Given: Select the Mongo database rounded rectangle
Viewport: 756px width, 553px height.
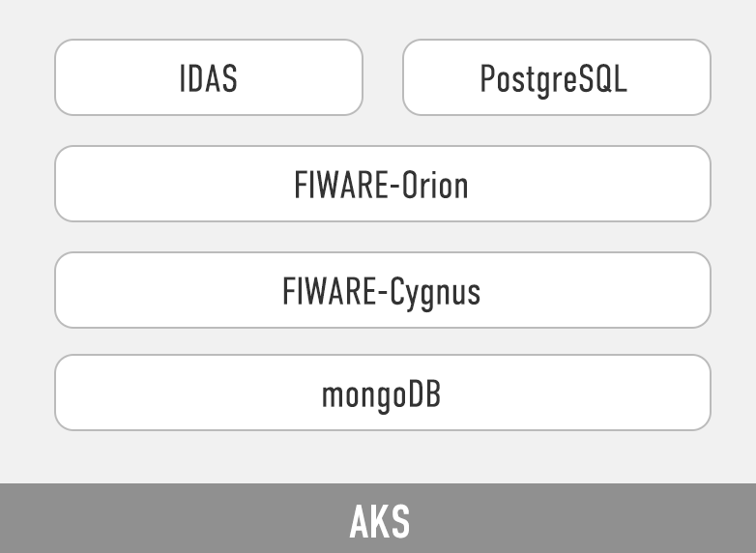Looking at the screenshot, I should [x=383, y=393].
